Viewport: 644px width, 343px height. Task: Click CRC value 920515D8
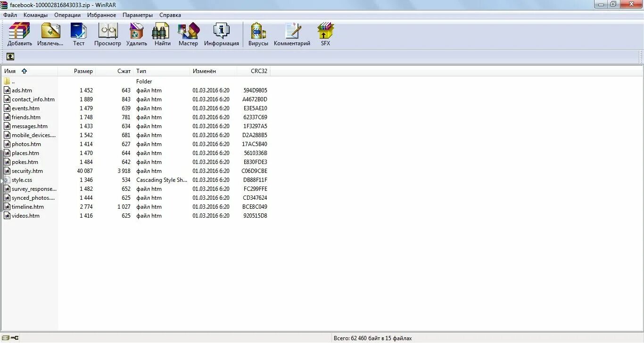point(255,216)
